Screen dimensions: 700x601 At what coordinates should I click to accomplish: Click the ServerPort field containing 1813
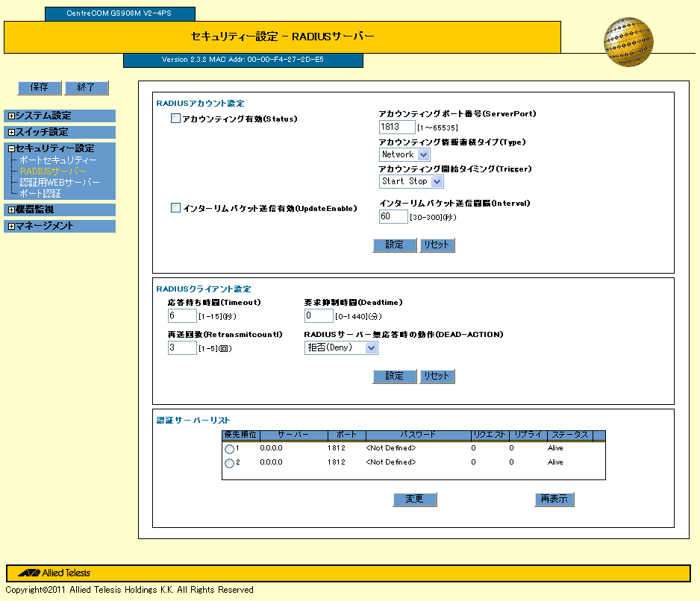pos(397,128)
